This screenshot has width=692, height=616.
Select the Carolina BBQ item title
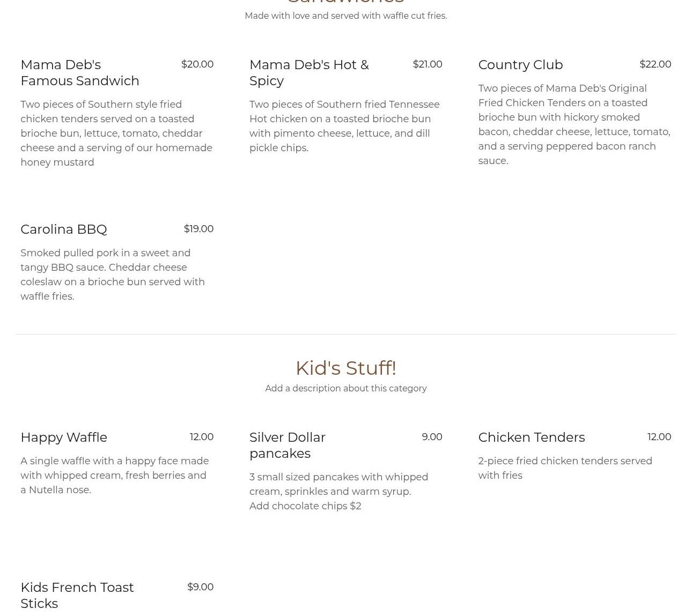pos(63,229)
